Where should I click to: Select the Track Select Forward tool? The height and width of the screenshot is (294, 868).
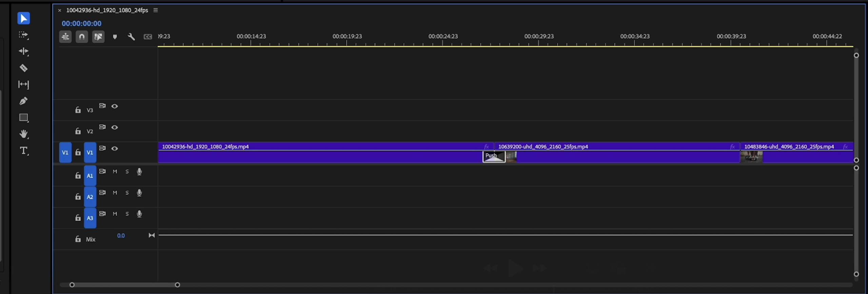pyautogui.click(x=23, y=35)
